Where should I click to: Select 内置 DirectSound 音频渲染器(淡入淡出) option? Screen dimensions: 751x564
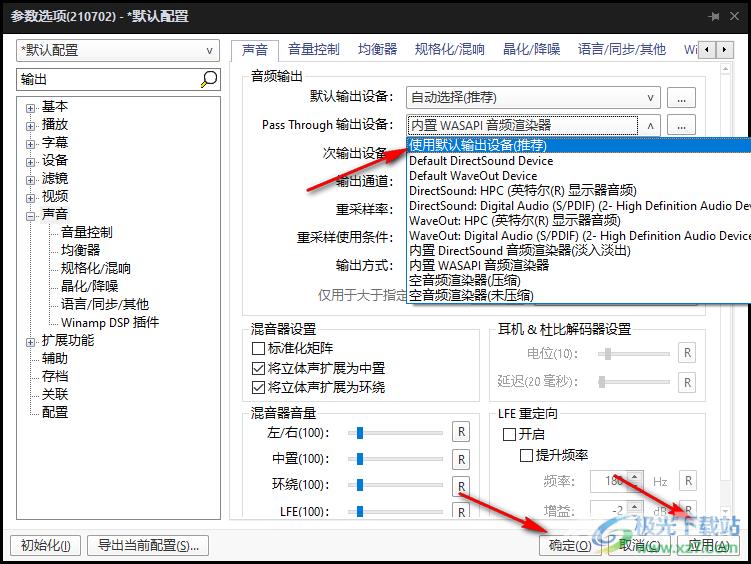tap(579, 250)
